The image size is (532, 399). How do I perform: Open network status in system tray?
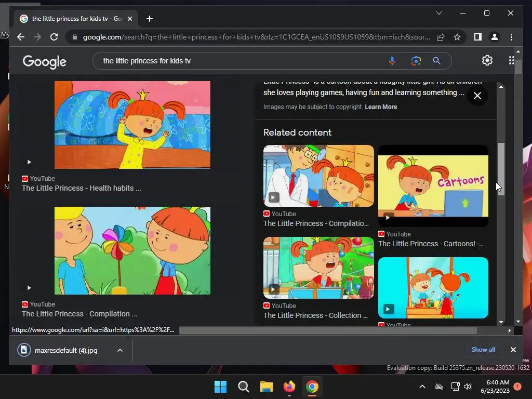pos(455,387)
